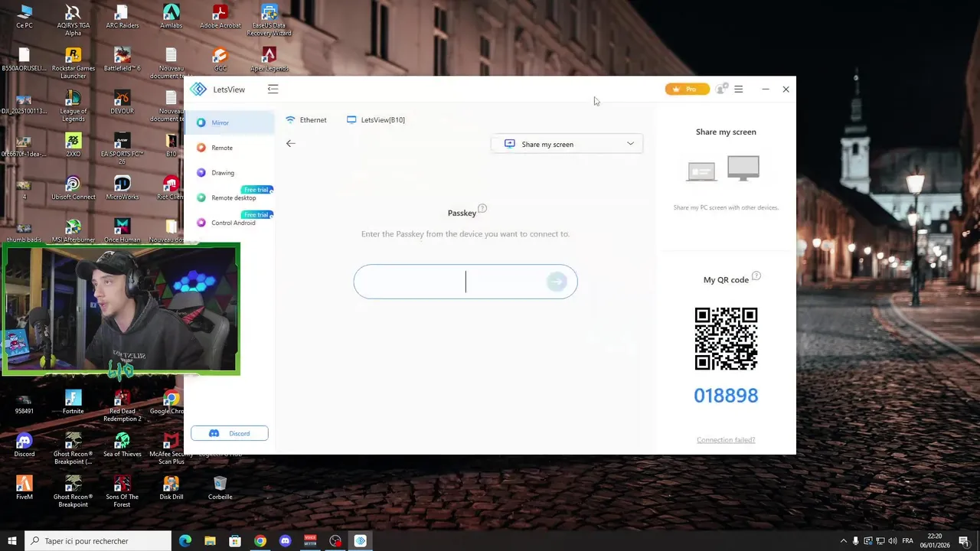Open the Red Dead Redemption 2 shortcut
This screenshot has width=980, height=551.
tap(122, 406)
